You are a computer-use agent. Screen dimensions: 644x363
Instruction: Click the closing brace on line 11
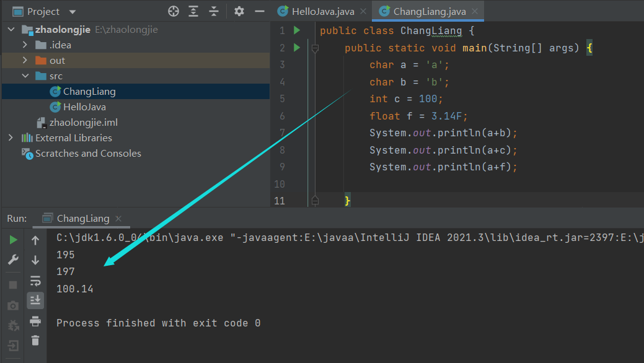click(348, 201)
